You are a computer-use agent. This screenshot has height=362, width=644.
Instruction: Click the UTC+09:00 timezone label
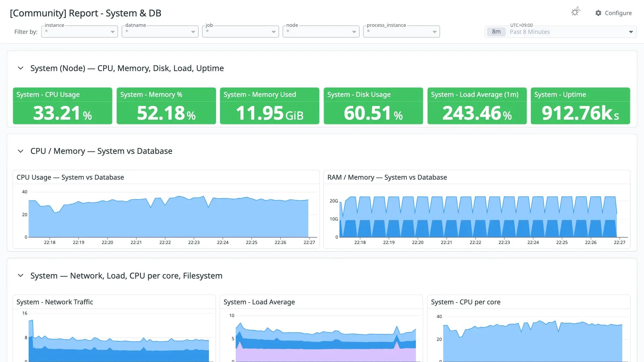pyautogui.click(x=521, y=25)
